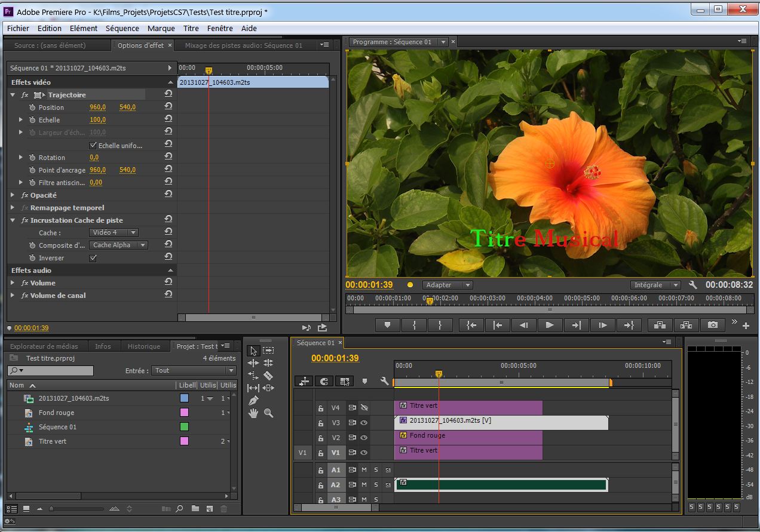
Task: Select the Hand tool
Action: (x=253, y=413)
